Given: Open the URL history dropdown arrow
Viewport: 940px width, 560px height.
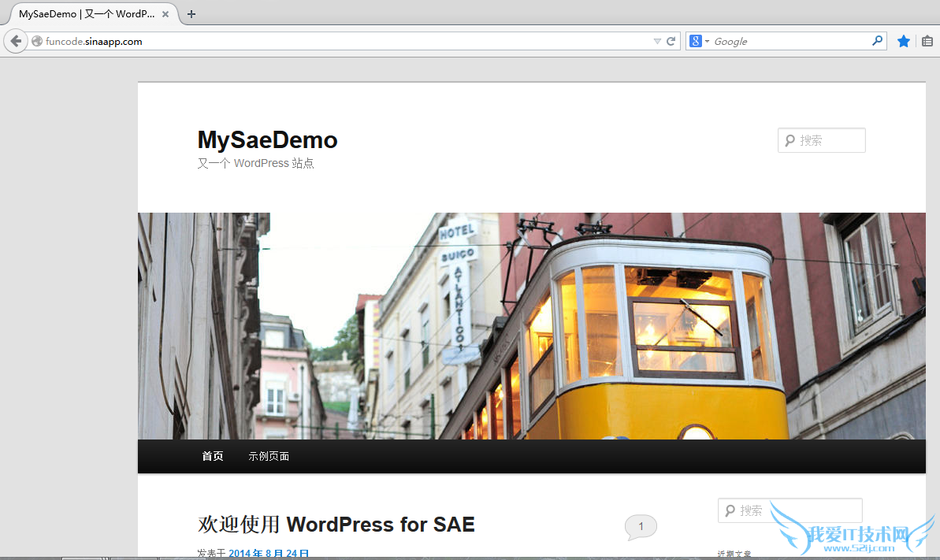Looking at the screenshot, I should 657,41.
